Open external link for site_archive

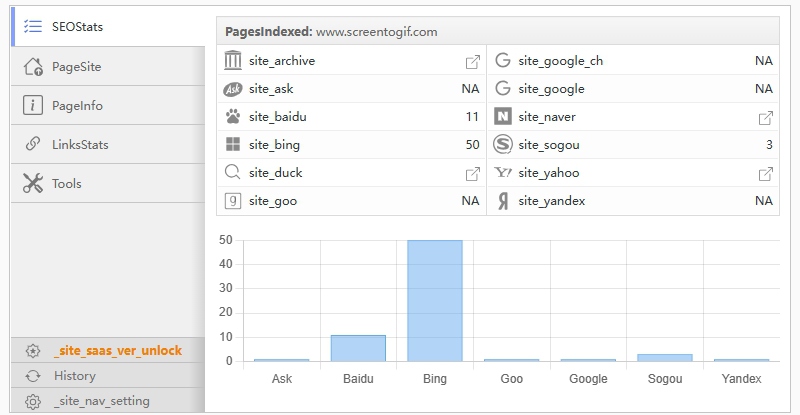(473, 62)
